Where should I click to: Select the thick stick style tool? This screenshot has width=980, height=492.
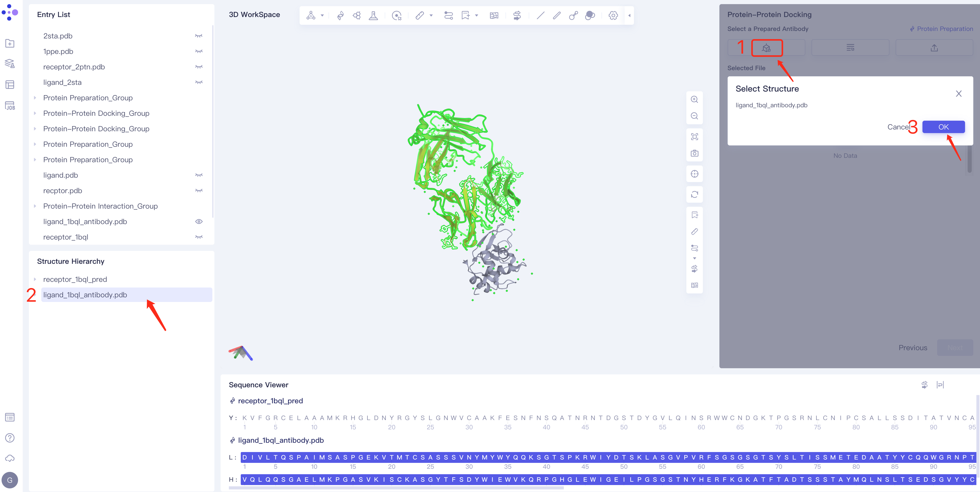[557, 15]
